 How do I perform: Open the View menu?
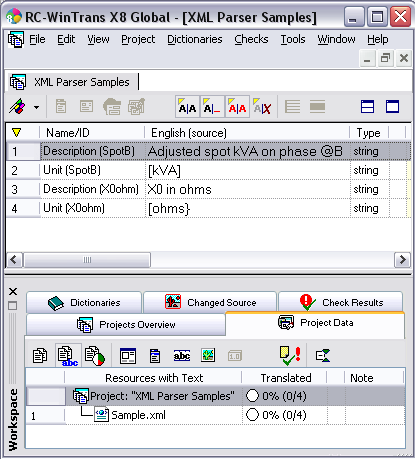(x=98, y=39)
